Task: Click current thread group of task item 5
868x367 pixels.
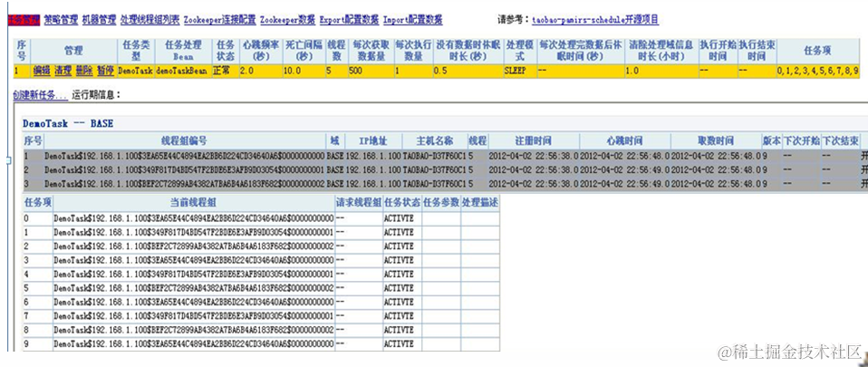Action: [x=194, y=288]
